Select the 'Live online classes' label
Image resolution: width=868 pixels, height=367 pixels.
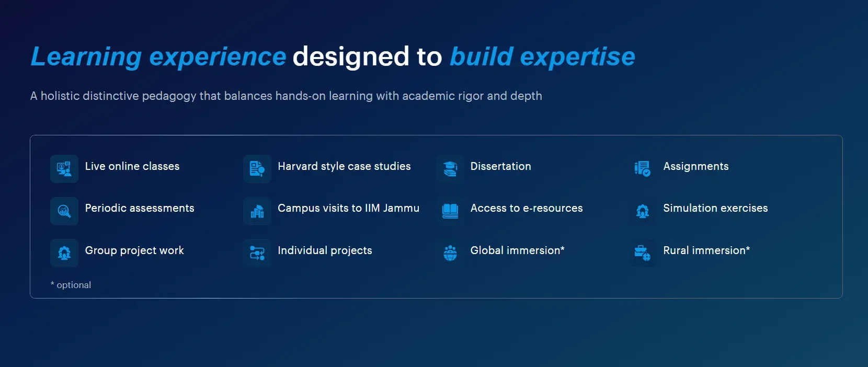click(x=132, y=166)
